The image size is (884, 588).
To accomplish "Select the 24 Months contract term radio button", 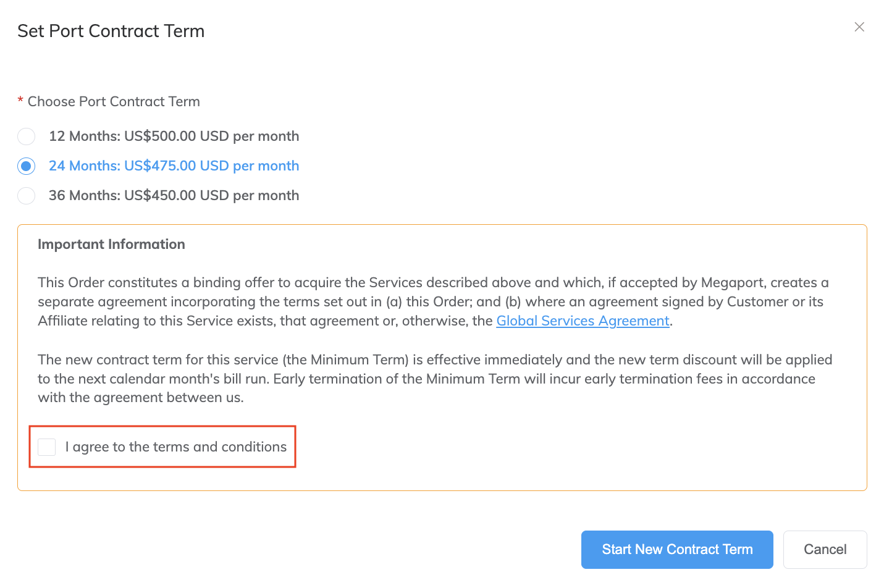I will click(27, 166).
